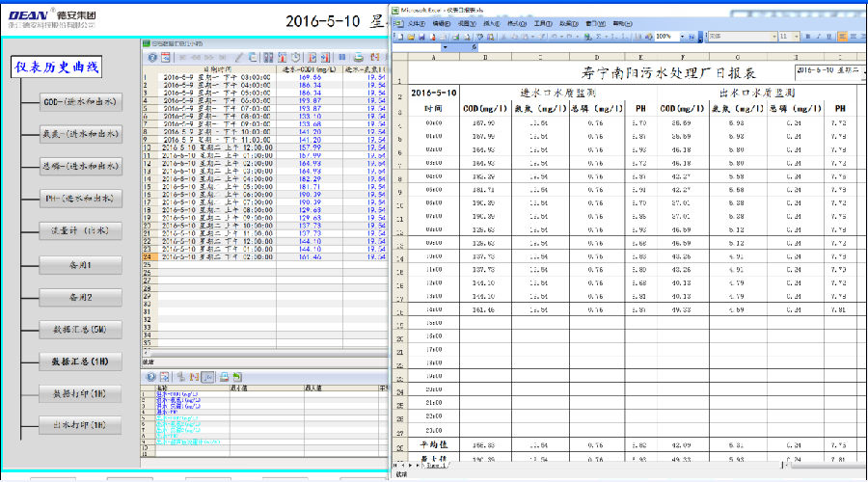Click the column settings icon in upper toolbar
This screenshot has width=868, height=482.
tap(268, 57)
